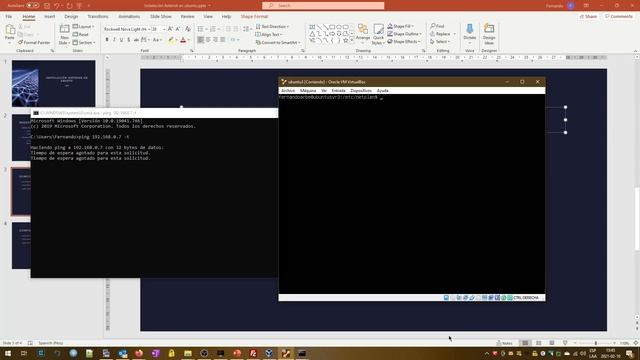The image size is (640, 360).
Task: Open the Section dropdown
Action: [x=84, y=42]
